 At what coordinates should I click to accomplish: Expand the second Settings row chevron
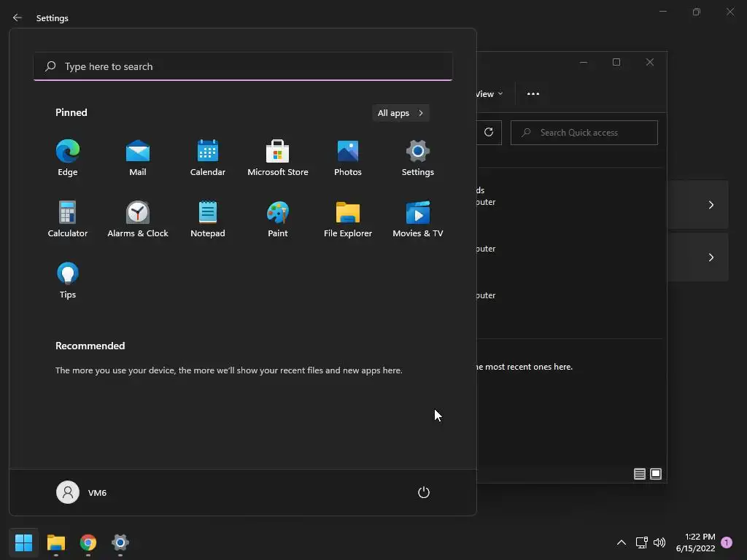pos(711,257)
